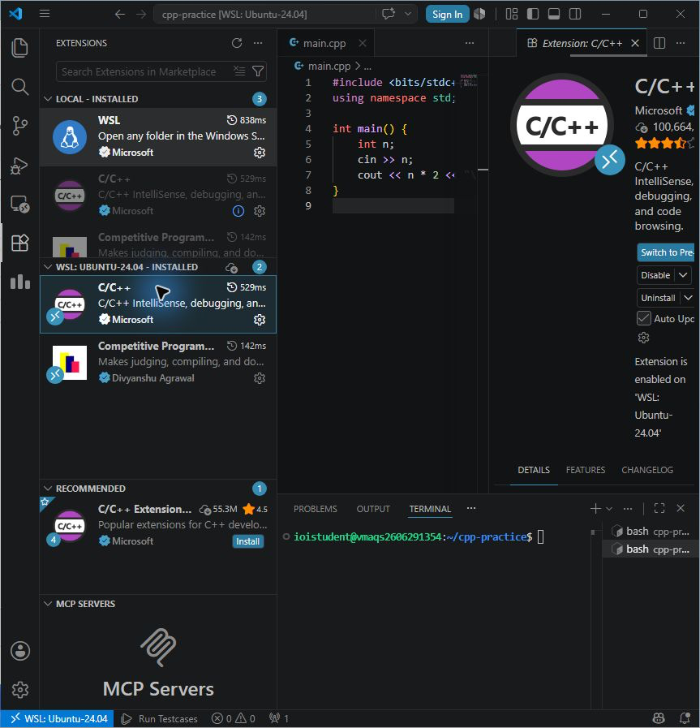The height and width of the screenshot is (728, 700).
Task: Open Manage gear in activity bar
Action: coord(20,690)
